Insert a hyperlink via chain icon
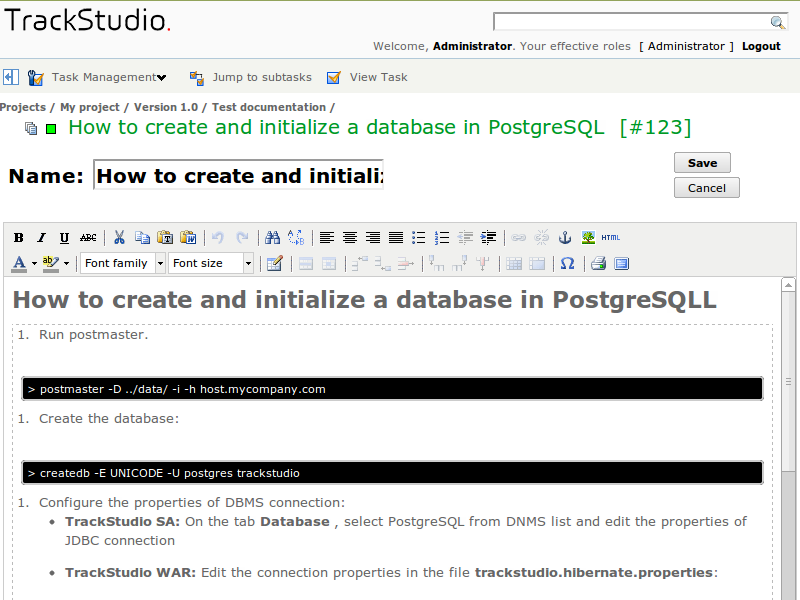The height and width of the screenshot is (600, 800). click(x=518, y=237)
